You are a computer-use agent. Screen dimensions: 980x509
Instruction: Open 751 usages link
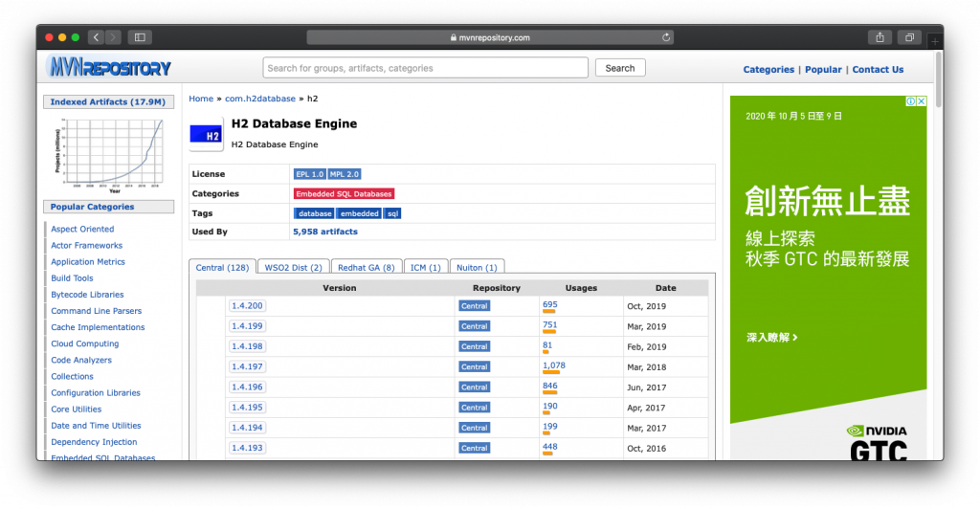pyautogui.click(x=550, y=324)
